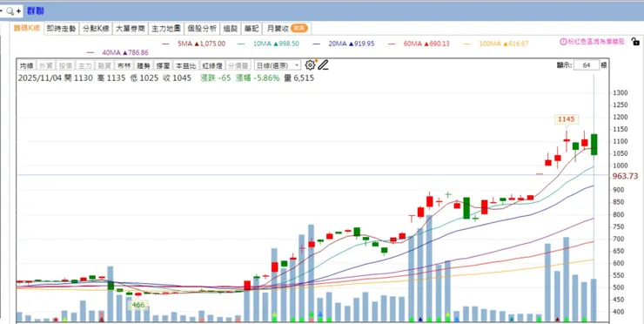Viewport: 644px width, 324px height.
Task: Toggle the 布林 Bollinger band overlay
Action: point(124,65)
